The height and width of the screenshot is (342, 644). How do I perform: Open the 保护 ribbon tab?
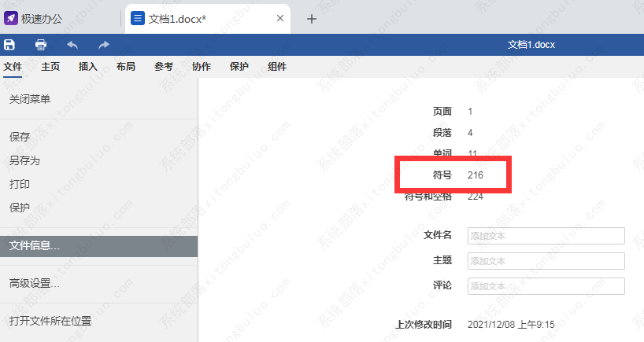(x=239, y=66)
